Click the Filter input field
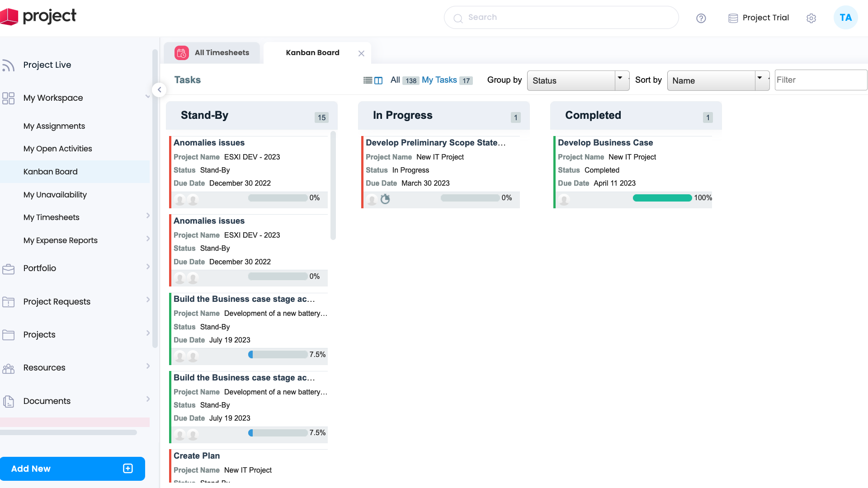The width and height of the screenshot is (868, 488). (820, 80)
